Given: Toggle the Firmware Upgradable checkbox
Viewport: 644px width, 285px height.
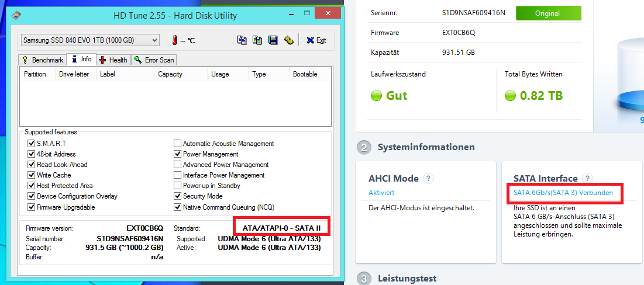Looking at the screenshot, I should 31,207.
